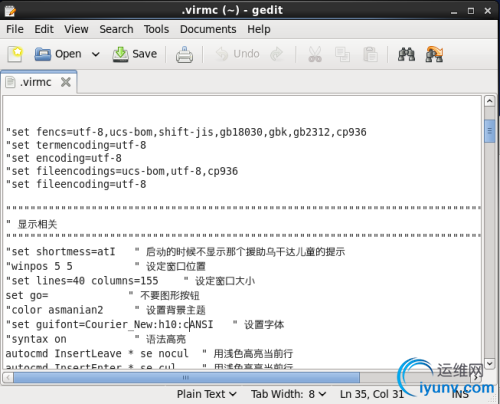Click the 'set guifont=Courier_New' text

109,325
